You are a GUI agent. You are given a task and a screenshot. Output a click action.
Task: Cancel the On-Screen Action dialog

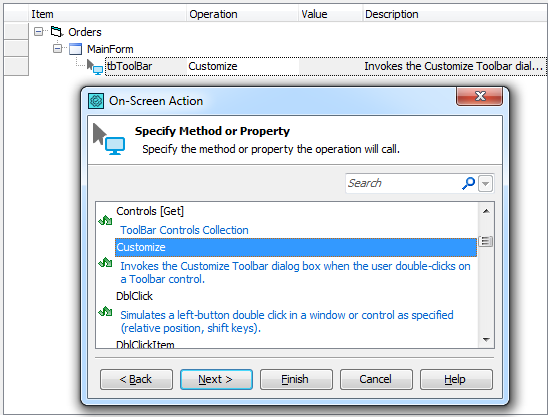[376, 379]
